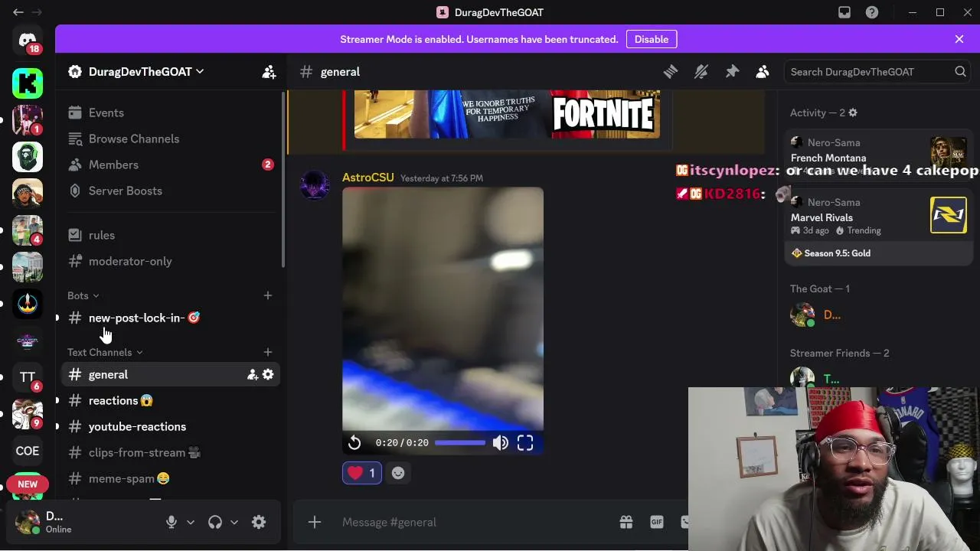Open the clips-from-stream channel
This screenshot has width=980, height=551.
click(x=171, y=452)
